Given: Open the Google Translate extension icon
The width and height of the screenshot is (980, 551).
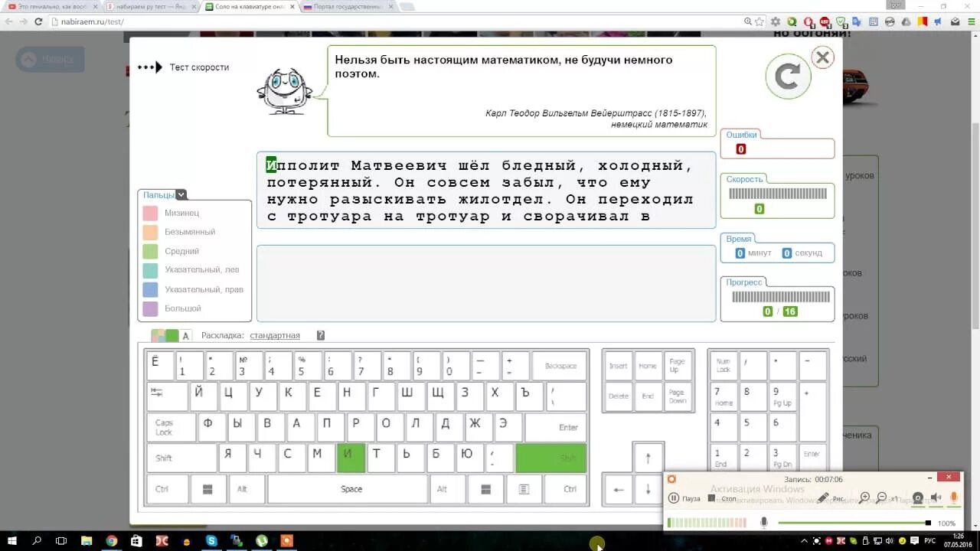Looking at the screenshot, I should tap(858, 21).
